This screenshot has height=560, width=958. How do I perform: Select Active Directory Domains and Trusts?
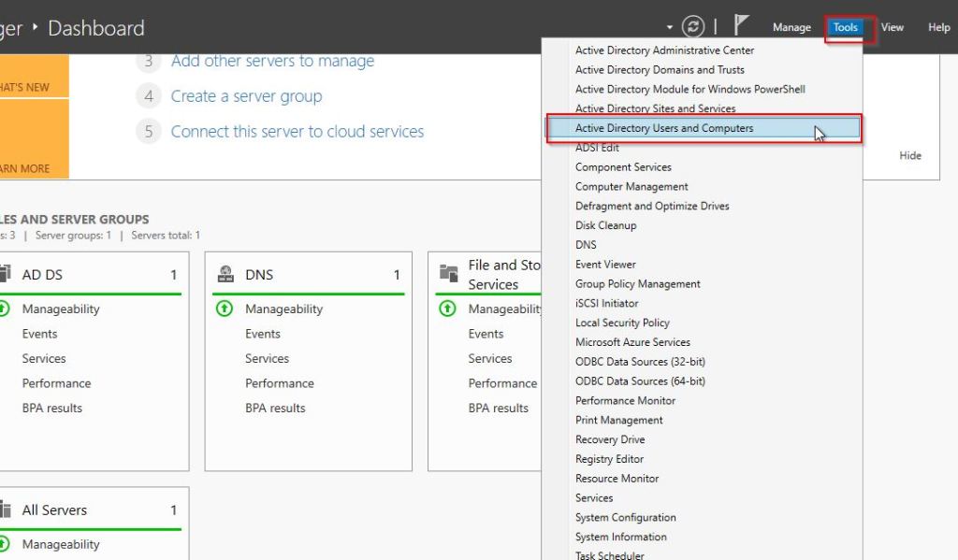660,69
